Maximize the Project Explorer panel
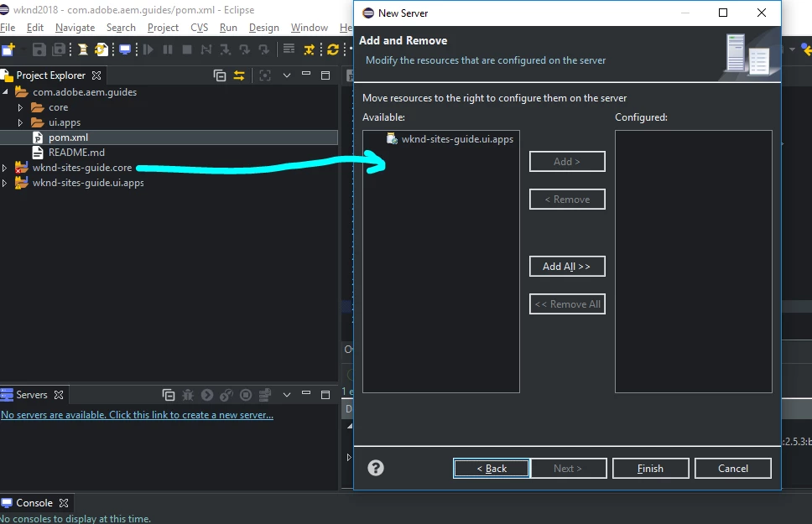This screenshot has width=812, height=524. [325, 75]
